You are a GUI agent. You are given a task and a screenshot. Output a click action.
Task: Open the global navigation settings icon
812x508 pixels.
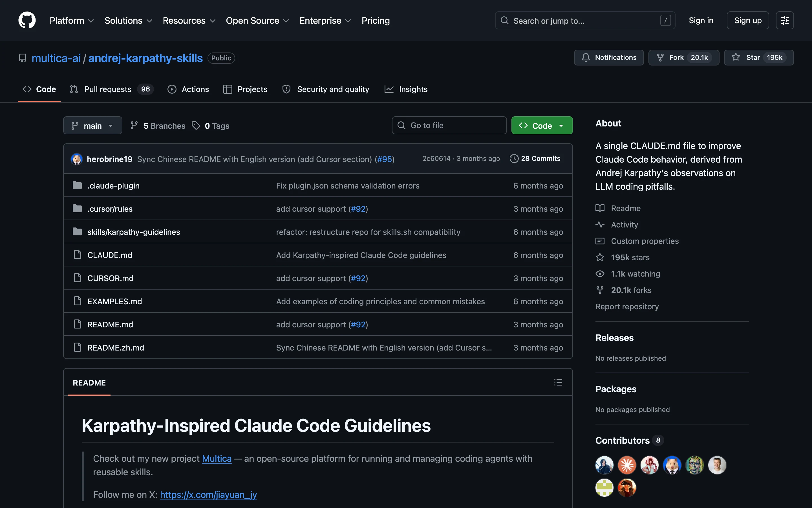coord(784,21)
